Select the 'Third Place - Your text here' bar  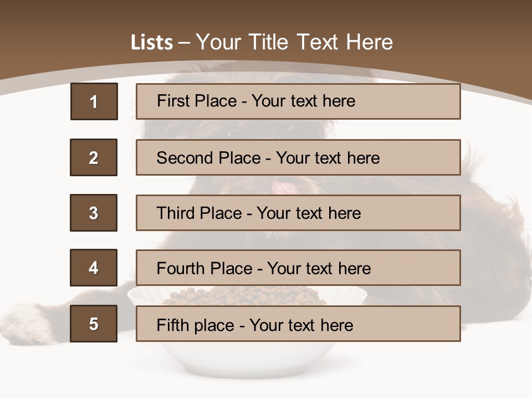coord(298,213)
